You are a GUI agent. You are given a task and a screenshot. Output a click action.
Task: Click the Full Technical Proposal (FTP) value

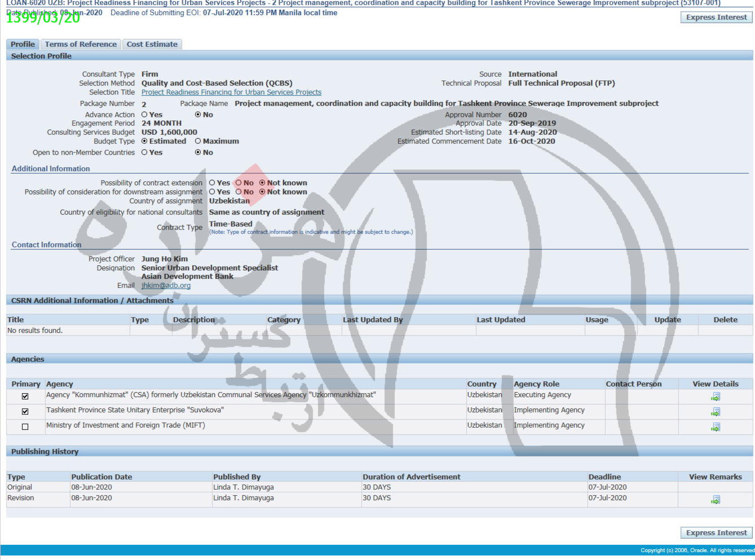pyautogui.click(x=562, y=83)
